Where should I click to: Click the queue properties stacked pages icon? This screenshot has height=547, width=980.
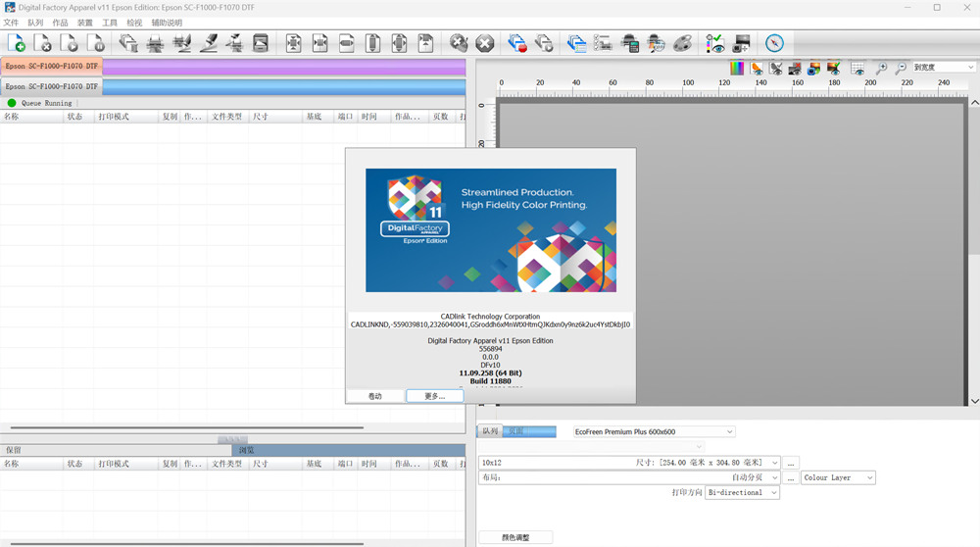click(576, 43)
